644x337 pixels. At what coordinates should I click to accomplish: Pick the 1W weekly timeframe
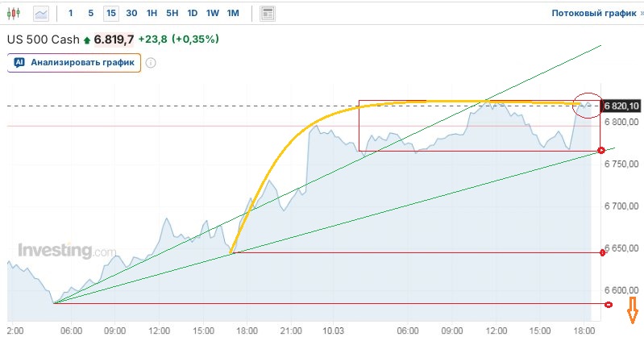point(213,14)
